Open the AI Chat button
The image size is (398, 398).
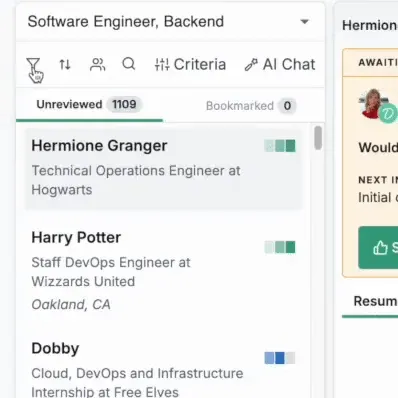[x=280, y=64]
